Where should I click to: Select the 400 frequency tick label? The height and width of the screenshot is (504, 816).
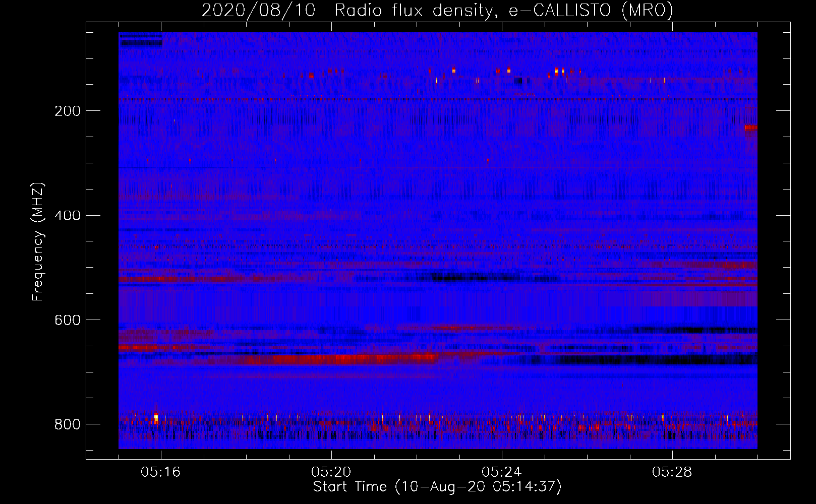click(x=68, y=216)
